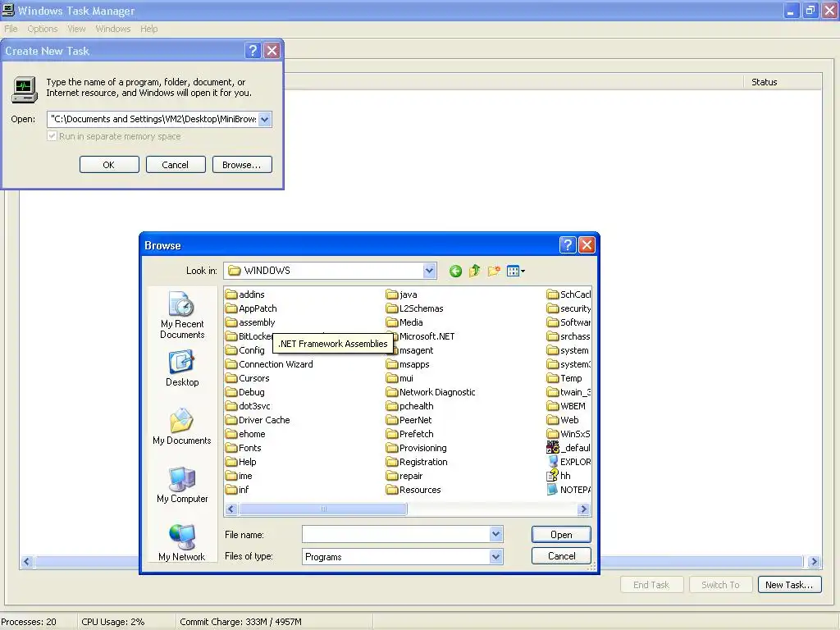Open the View menu icon in Browse toolbar

pos(515,271)
